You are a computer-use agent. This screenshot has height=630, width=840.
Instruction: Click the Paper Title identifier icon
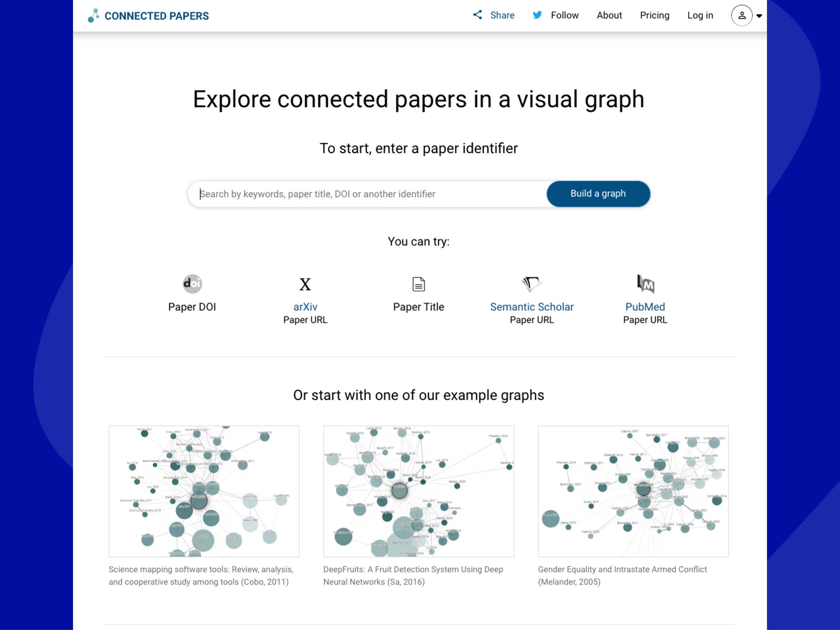tap(418, 284)
